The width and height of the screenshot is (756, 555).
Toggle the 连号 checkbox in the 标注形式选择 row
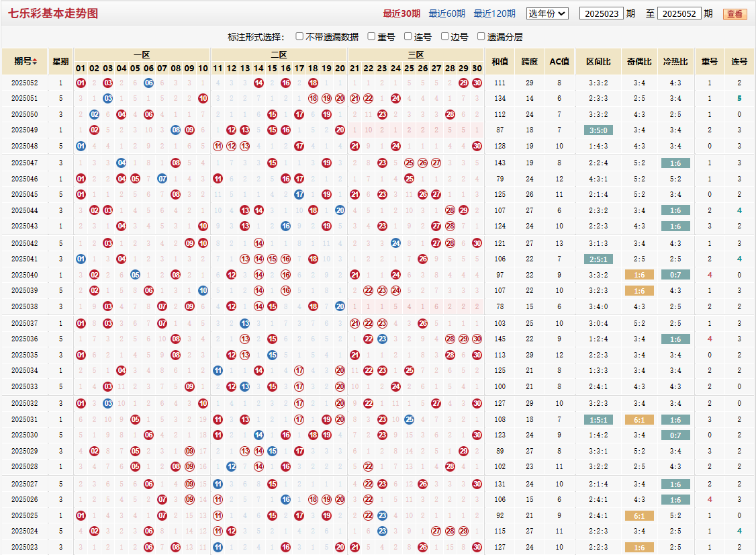(x=408, y=36)
